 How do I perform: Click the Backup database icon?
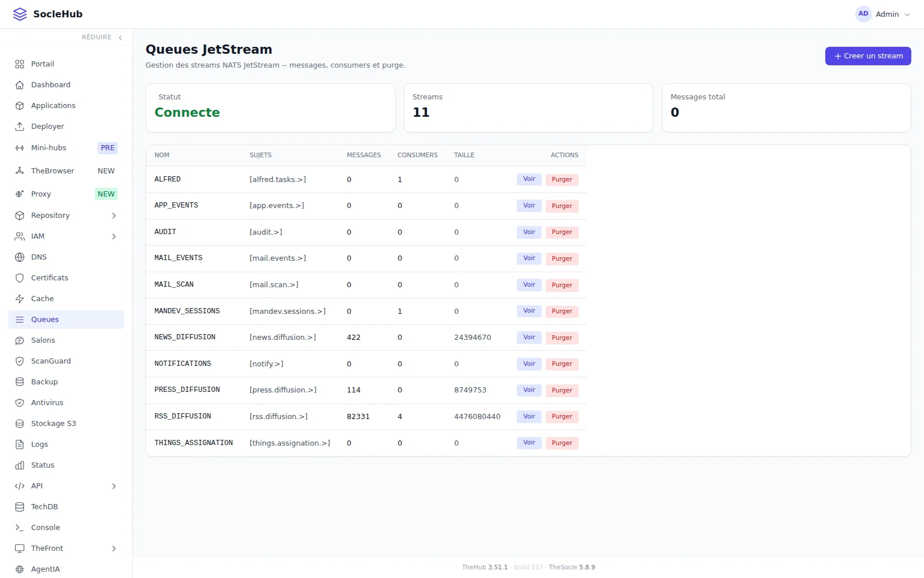tap(20, 382)
